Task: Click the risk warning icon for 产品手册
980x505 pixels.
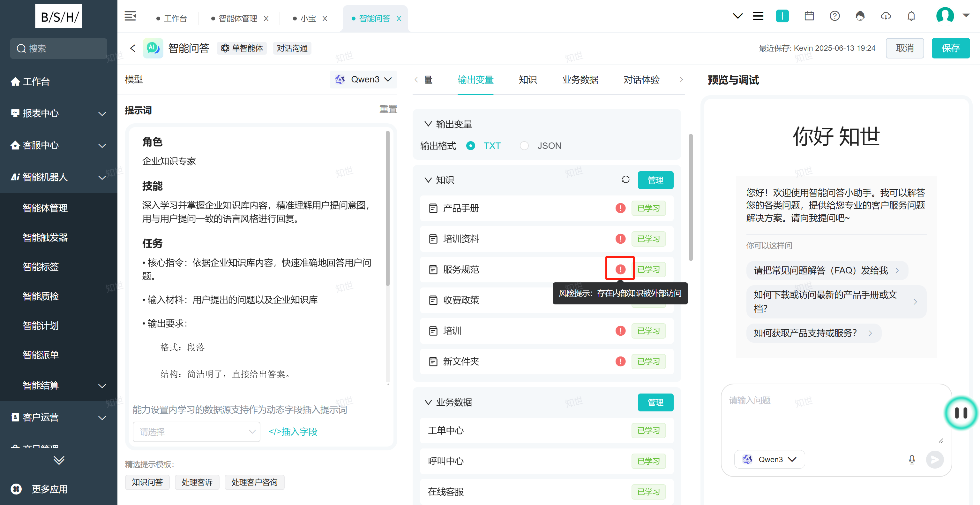Action: 620,208
